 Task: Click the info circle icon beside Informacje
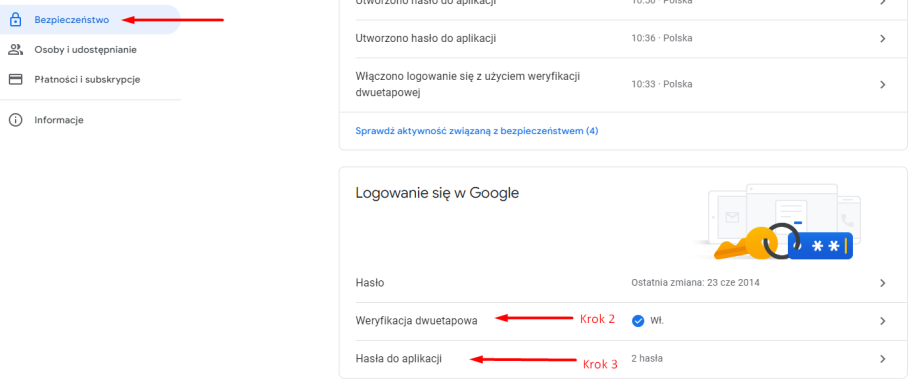16,120
